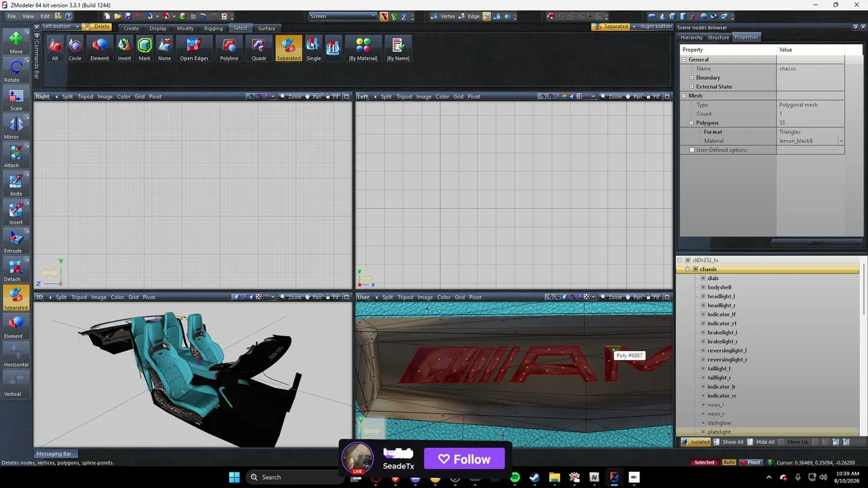Select the bodyshell node
Viewport: 868px width, 488px height.
tap(719, 287)
